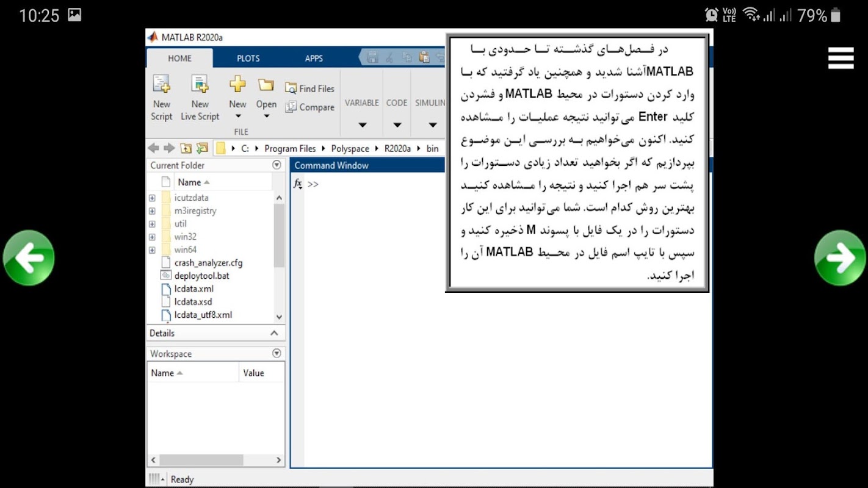868x488 pixels.
Task: Click the Browse for folder icon
Action: click(202, 148)
